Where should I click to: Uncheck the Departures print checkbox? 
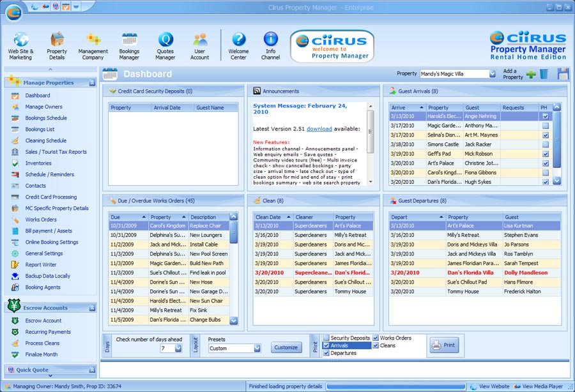point(326,353)
